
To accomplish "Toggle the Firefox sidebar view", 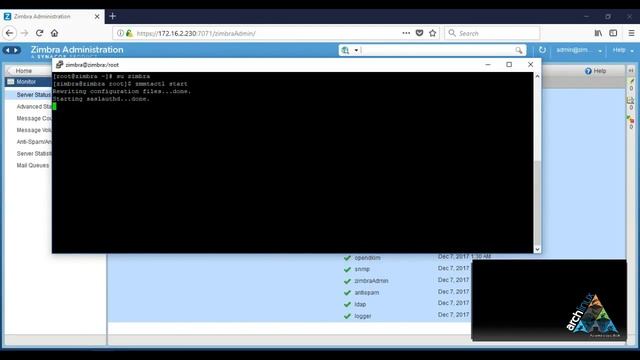I will tap(613, 33).
